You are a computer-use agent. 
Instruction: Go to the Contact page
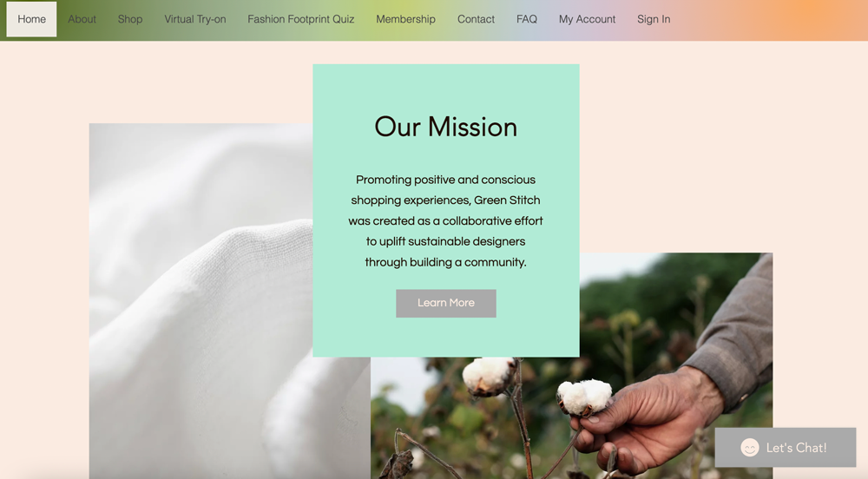tap(476, 19)
